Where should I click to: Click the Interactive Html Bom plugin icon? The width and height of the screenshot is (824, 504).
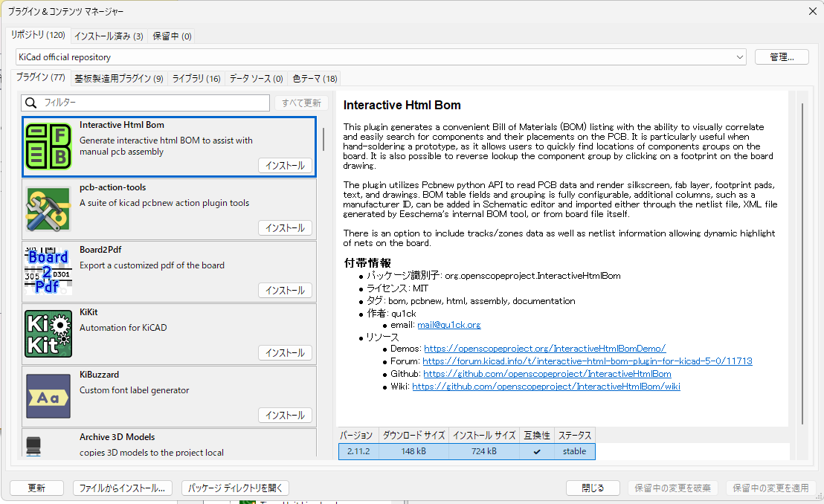click(48, 146)
